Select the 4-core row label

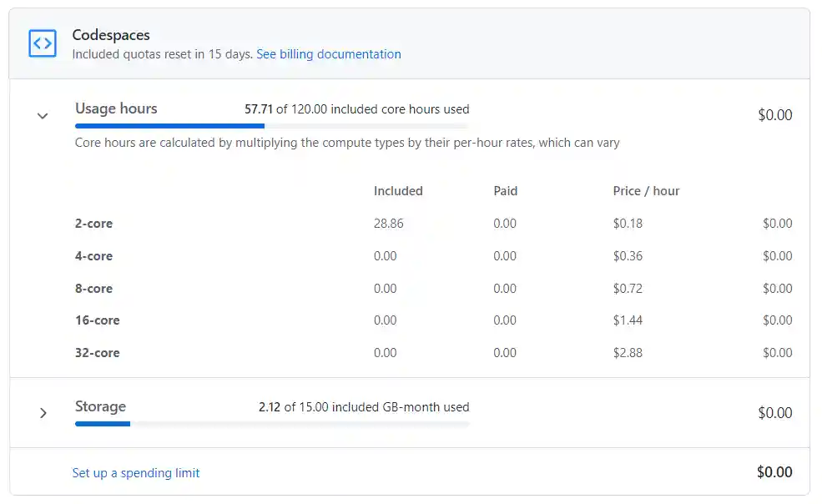coord(93,256)
